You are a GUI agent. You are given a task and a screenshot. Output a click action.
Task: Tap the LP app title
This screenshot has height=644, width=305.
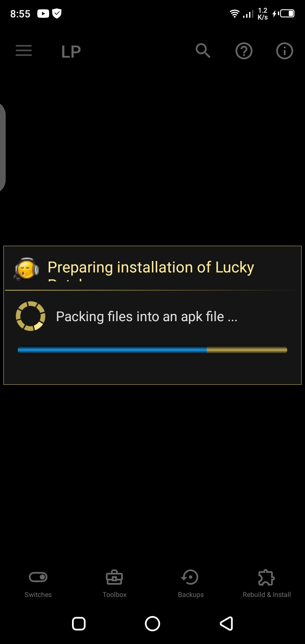71,52
